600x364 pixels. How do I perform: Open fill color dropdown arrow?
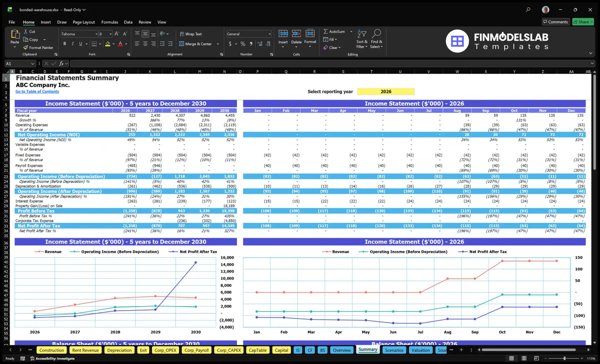(112, 44)
